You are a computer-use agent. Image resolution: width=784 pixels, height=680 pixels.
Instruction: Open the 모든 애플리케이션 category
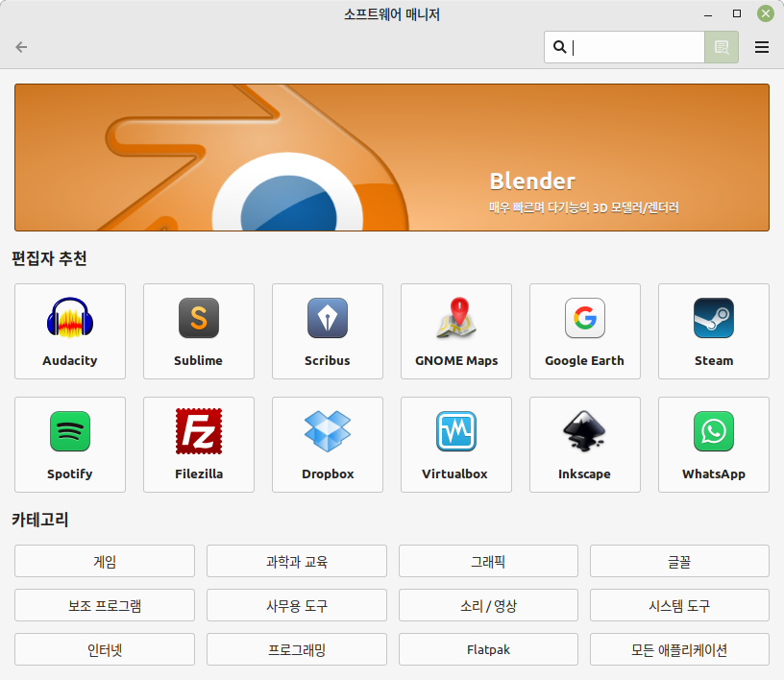point(679,649)
